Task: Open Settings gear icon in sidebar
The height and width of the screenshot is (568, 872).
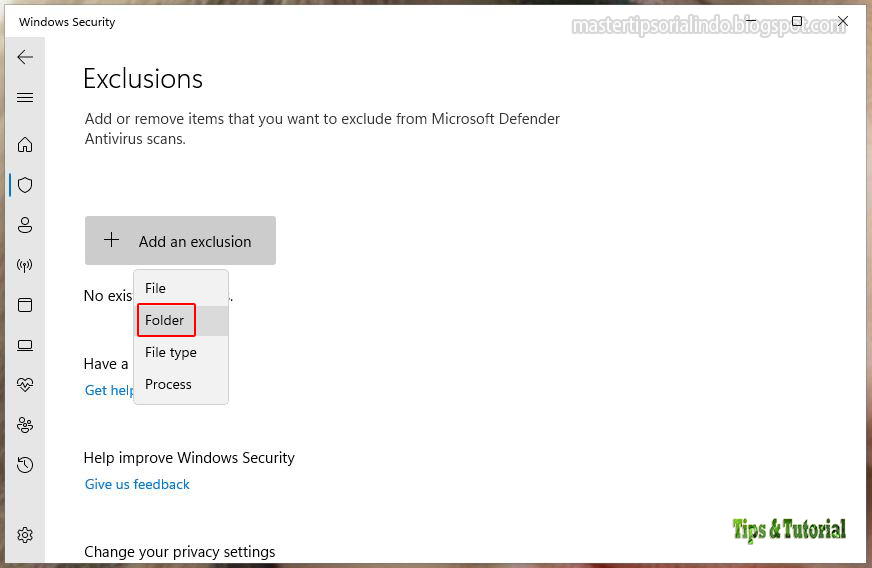Action: coord(25,535)
